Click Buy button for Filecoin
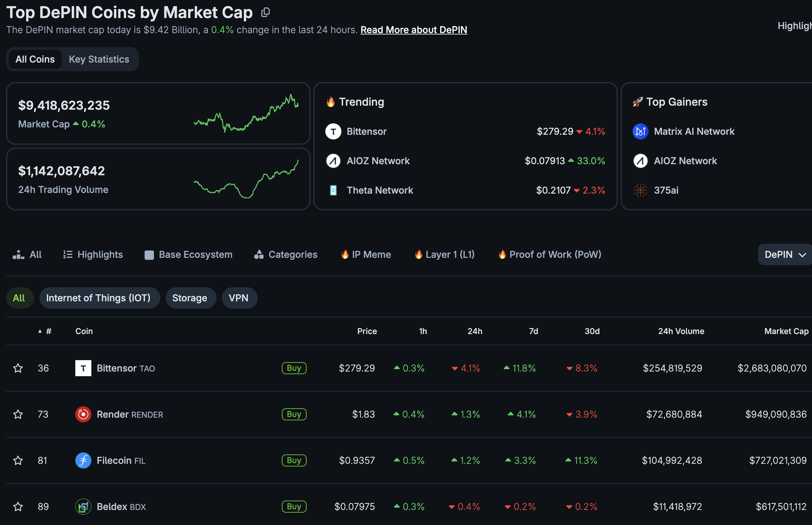Image resolution: width=812 pixels, height=525 pixels. click(x=294, y=460)
